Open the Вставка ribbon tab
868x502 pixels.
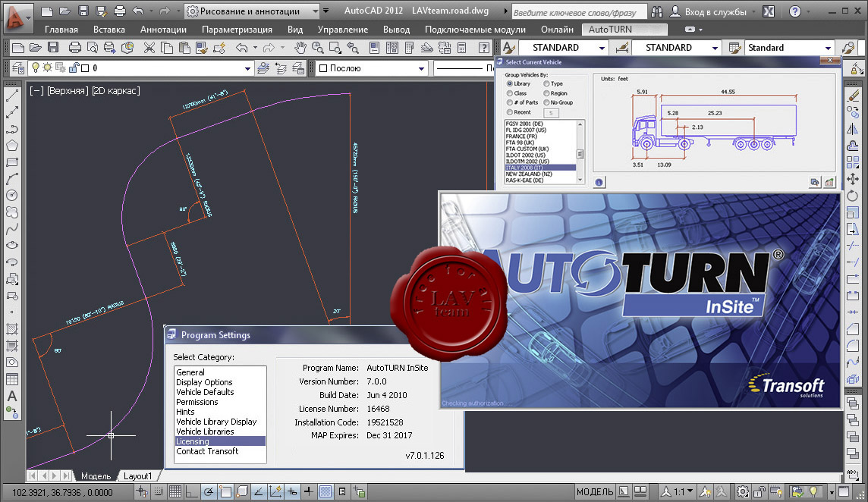pyautogui.click(x=109, y=30)
